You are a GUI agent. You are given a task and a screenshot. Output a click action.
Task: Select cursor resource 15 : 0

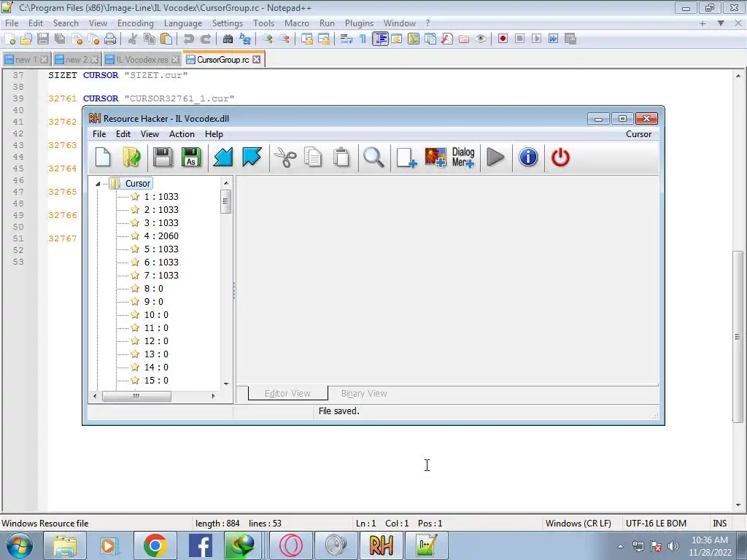156,381
